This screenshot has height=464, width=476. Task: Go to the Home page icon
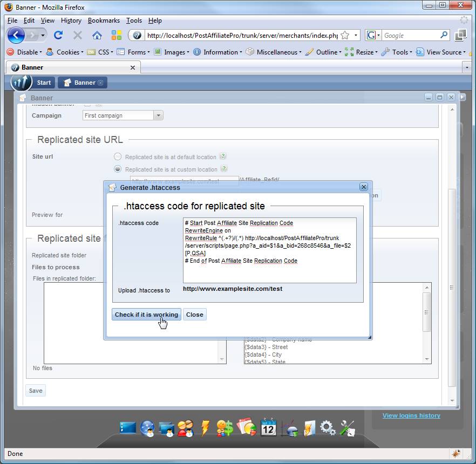(x=97, y=36)
